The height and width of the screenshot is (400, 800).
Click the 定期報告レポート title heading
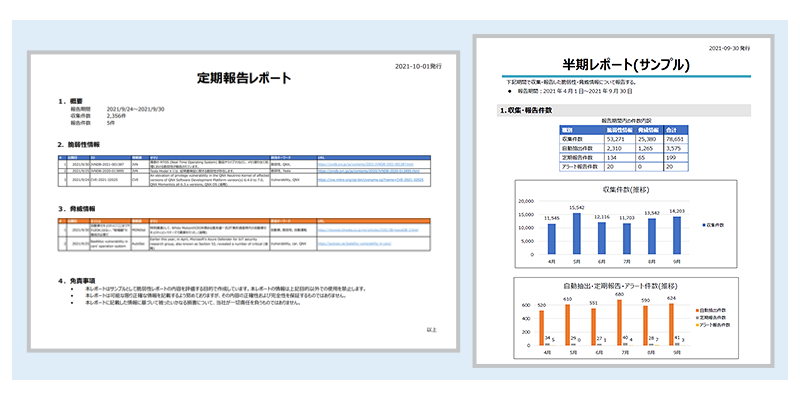coord(245,78)
